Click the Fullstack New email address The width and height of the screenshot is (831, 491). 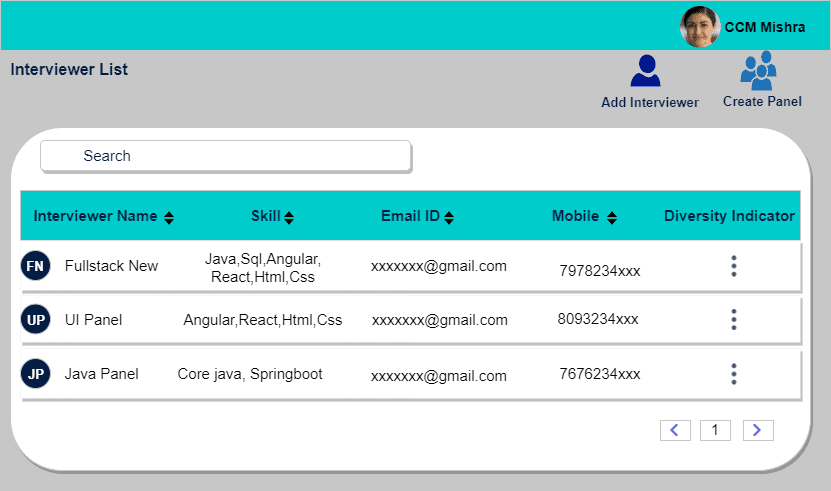(439, 266)
